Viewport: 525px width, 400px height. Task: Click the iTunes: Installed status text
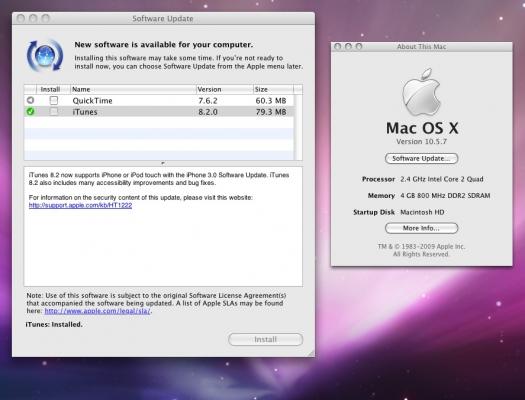54,324
